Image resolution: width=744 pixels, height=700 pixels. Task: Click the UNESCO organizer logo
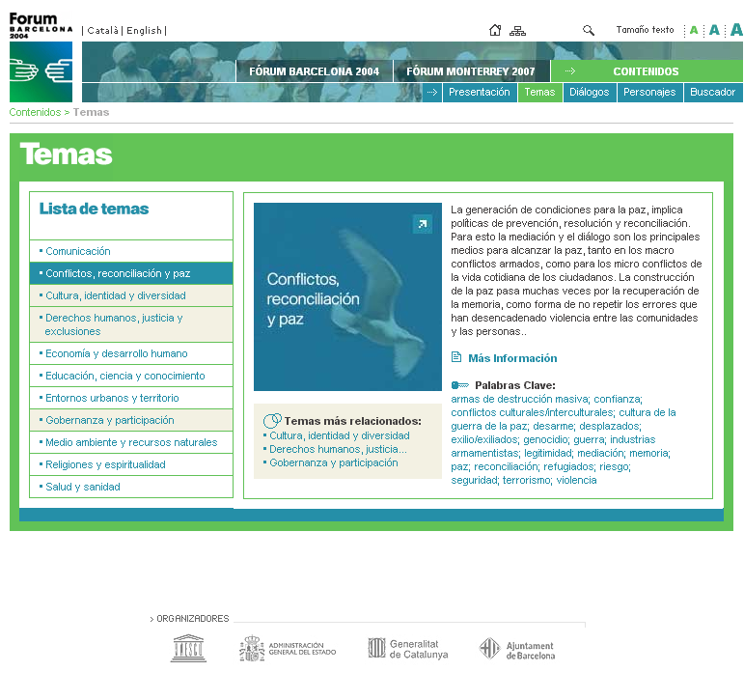click(x=188, y=648)
